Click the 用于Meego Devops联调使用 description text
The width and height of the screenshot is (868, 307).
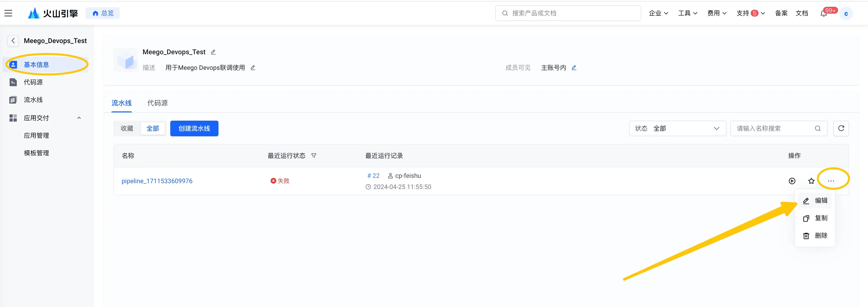pyautogui.click(x=205, y=68)
